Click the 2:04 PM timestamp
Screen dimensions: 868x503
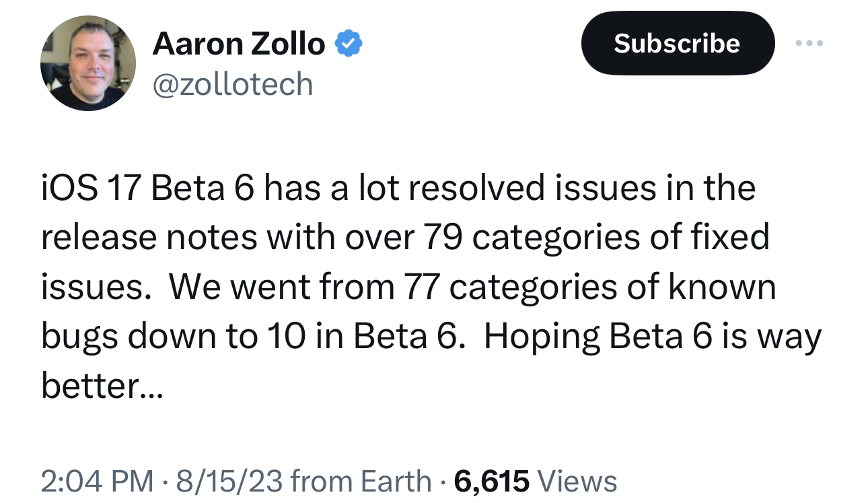[x=97, y=481]
